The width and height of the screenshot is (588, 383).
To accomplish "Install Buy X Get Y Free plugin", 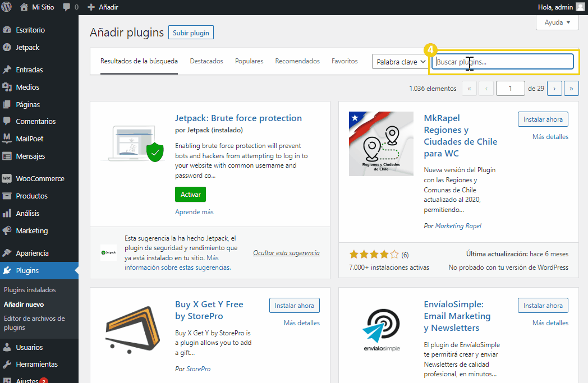I will 295,306.
